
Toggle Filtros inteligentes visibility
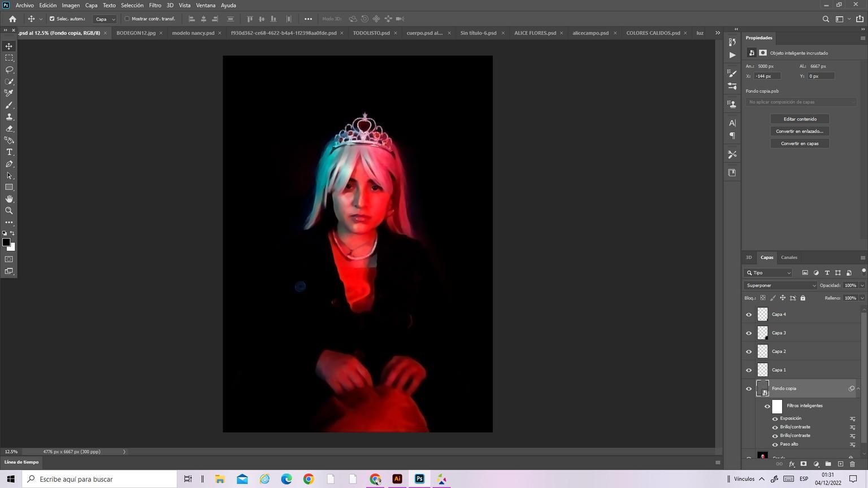coord(767,406)
